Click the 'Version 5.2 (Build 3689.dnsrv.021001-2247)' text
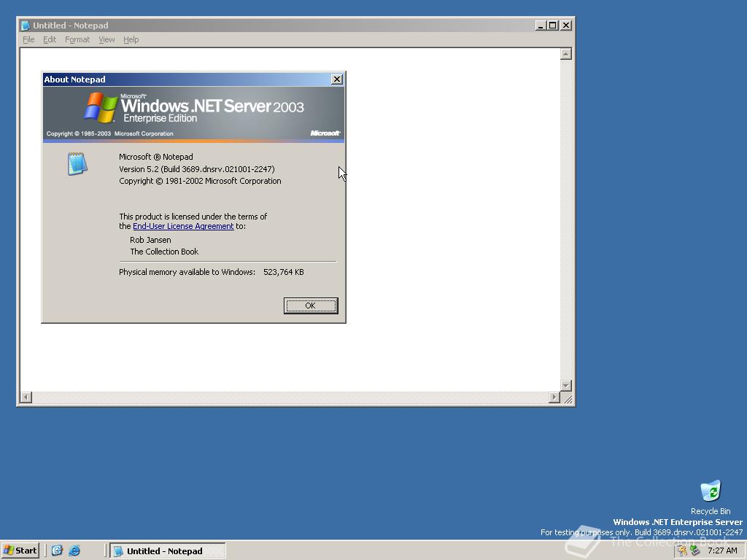The width and height of the screenshot is (747, 560). pyautogui.click(x=197, y=169)
